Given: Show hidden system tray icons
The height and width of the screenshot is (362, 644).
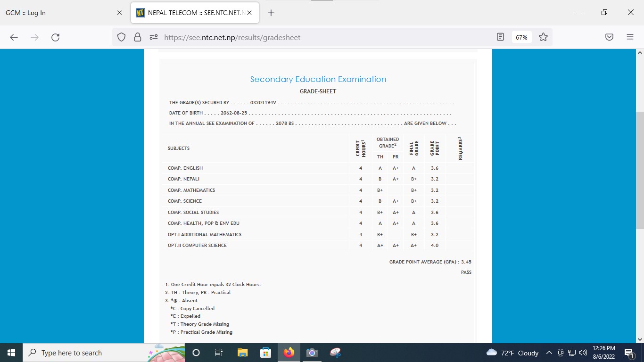Looking at the screenshot, I should click(x=549, y=353).
